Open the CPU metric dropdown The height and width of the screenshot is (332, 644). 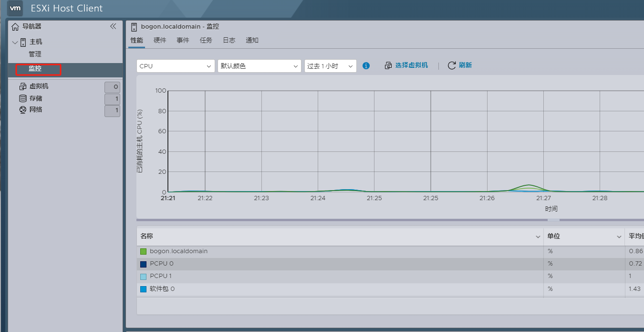tap(175, 66)
